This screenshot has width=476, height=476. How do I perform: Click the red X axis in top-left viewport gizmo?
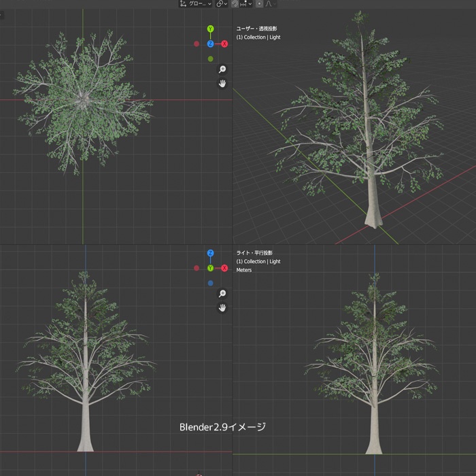224,44
